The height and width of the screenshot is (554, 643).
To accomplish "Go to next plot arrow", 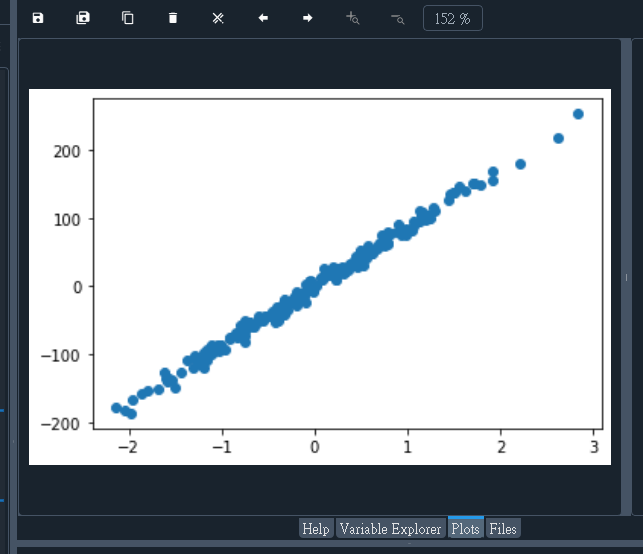I will point(308,18).
